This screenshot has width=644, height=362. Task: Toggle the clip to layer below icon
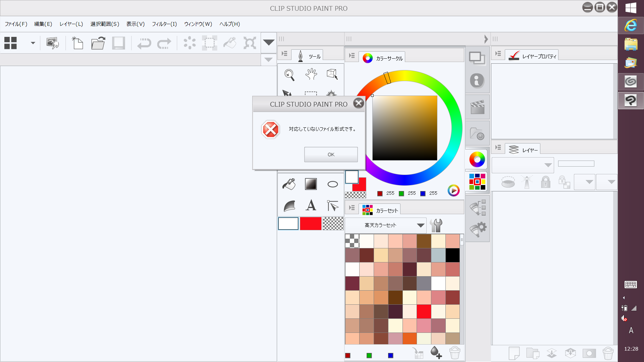point(508,182)
